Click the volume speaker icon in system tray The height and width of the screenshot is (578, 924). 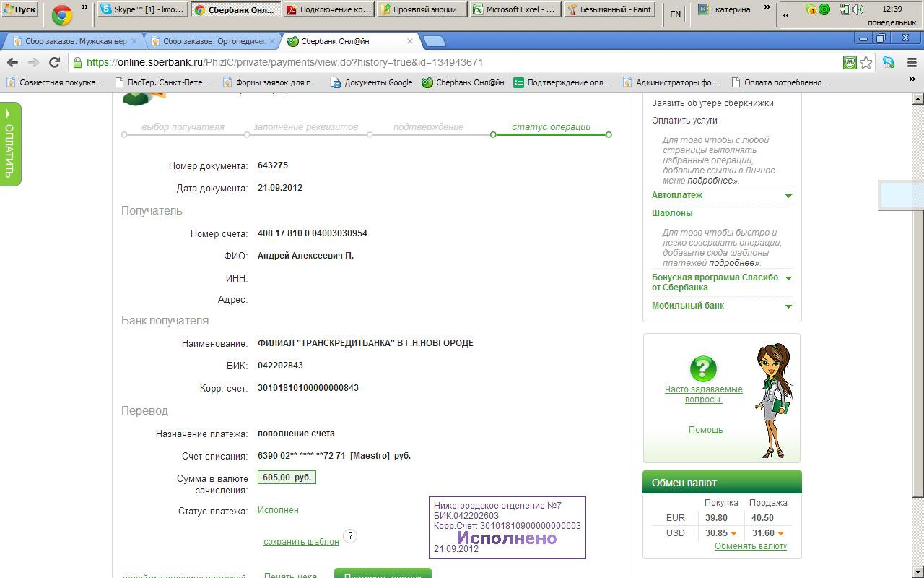pos(857,9)
